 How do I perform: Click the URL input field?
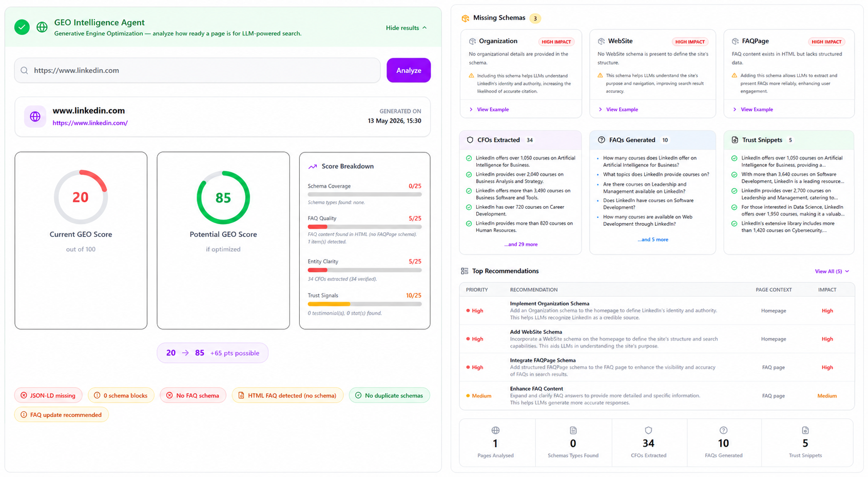click(x=197, y=70)
